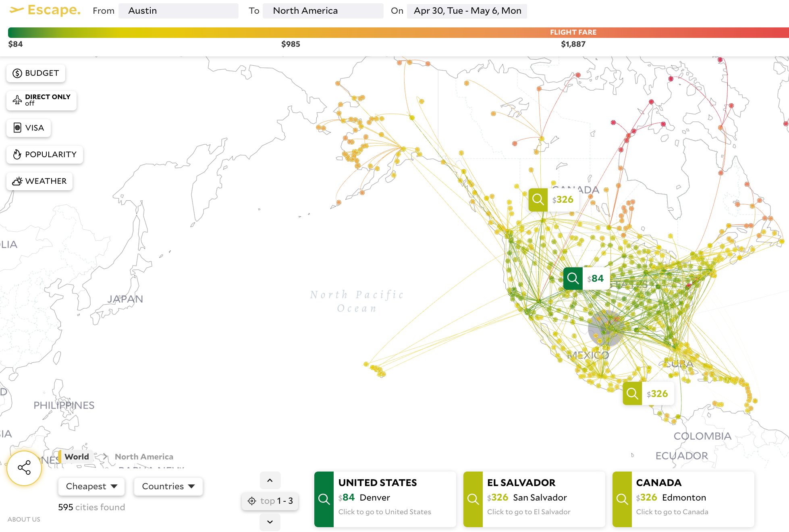This screenshot has height=532, width=789.
Task: Open the Cheapest sort dropdown
Action: (91, 486)
